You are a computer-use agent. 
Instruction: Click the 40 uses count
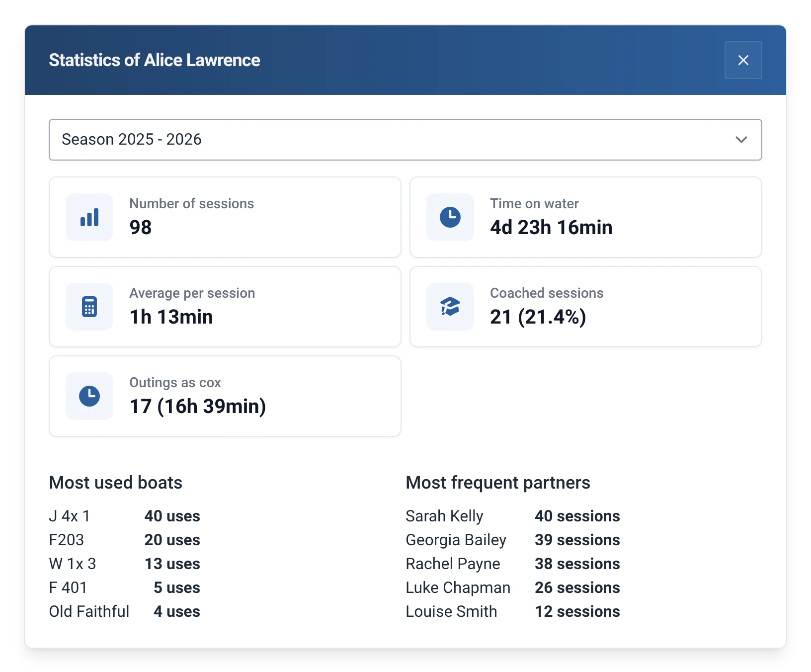pyautogui.click(x=172, y=516)
